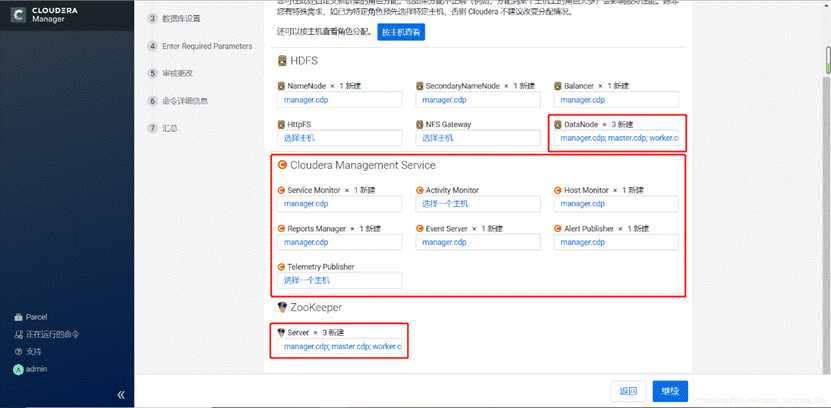
Task: Click the HDFS section heading text
Action: [304, 61]
